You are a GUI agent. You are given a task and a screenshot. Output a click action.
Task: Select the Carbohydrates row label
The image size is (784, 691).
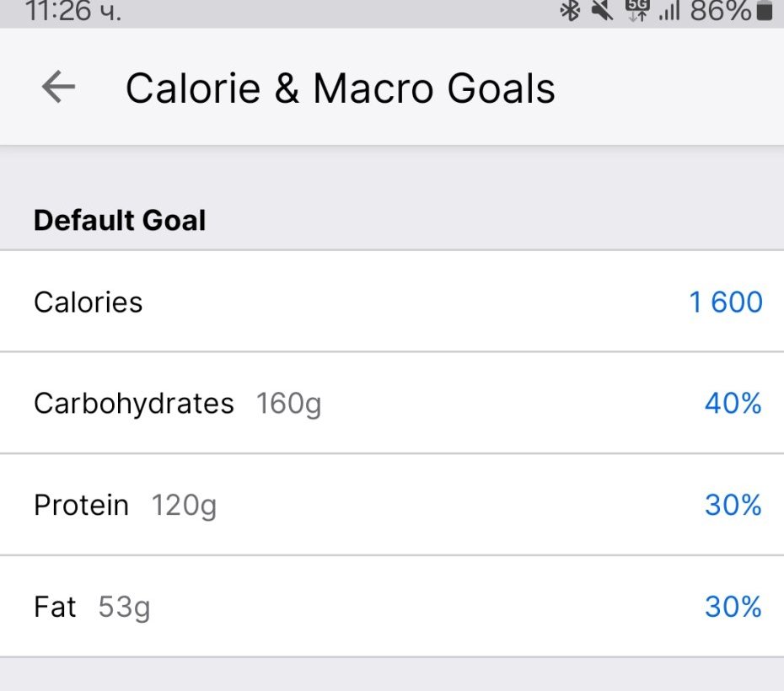pyautogui.click(x=133, y=404)
